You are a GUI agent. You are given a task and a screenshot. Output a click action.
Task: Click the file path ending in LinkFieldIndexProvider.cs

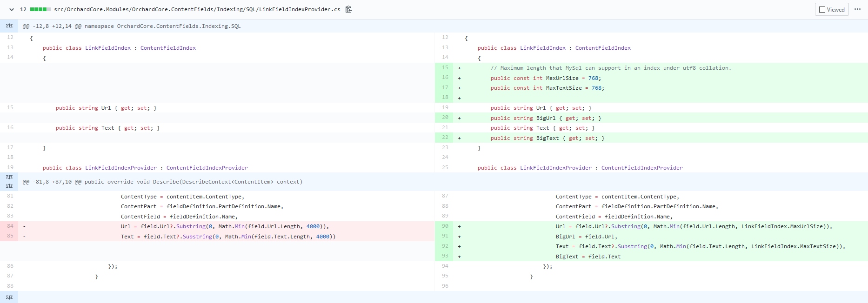(x=197, y=9)
